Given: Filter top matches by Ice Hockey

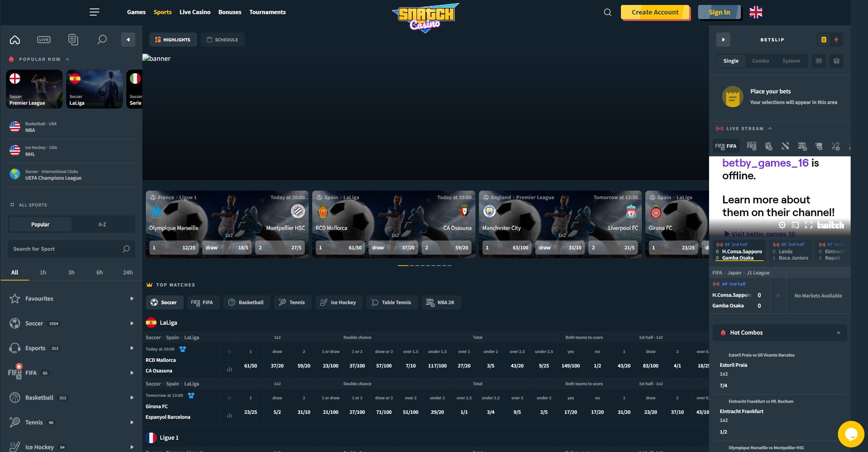Looking at the screenshot, I should pos(339,302).
